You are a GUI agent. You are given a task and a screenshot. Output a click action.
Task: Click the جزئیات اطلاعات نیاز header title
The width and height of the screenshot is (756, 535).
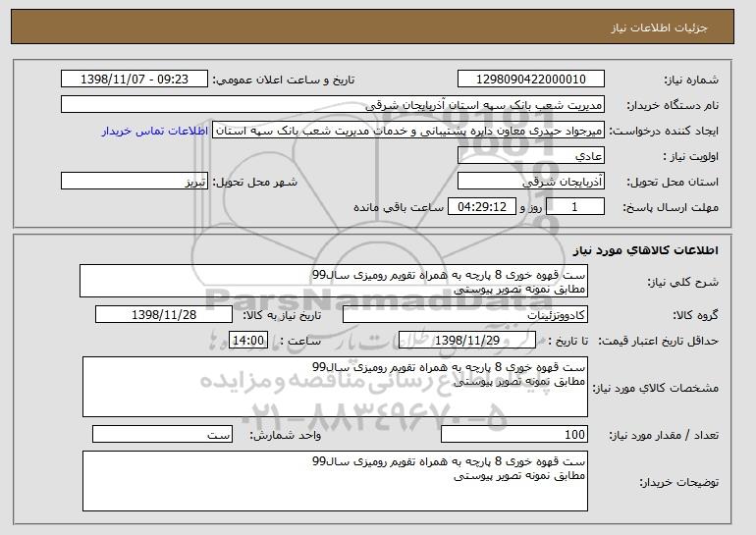(x=659, y=27)
